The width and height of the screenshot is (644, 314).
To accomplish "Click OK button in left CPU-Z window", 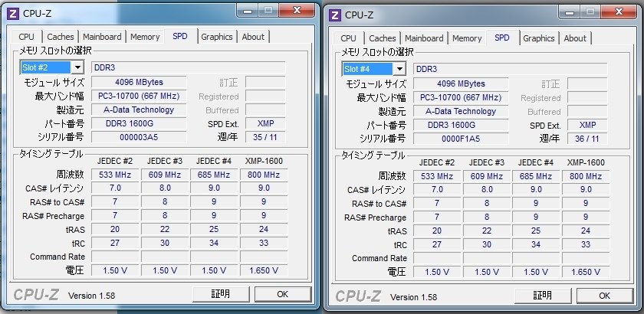I will click(x=283, y=294).
